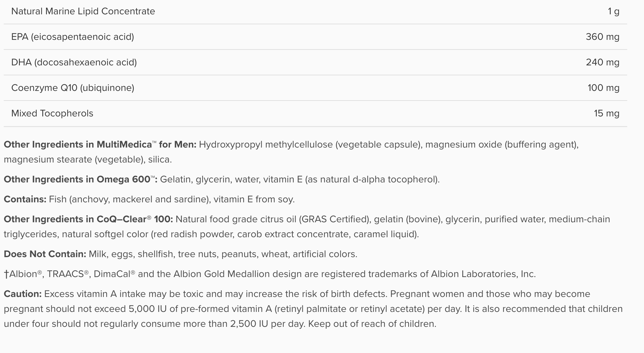644x353 pixels.
Task: Click the "Albion Laboratories, Inc." text
Action: pos(483,274)
